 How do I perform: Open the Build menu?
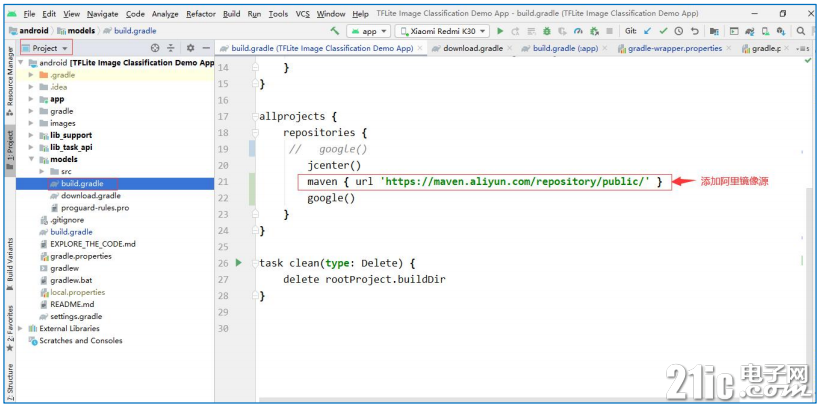pyautogui.click(x=232, y=14)
